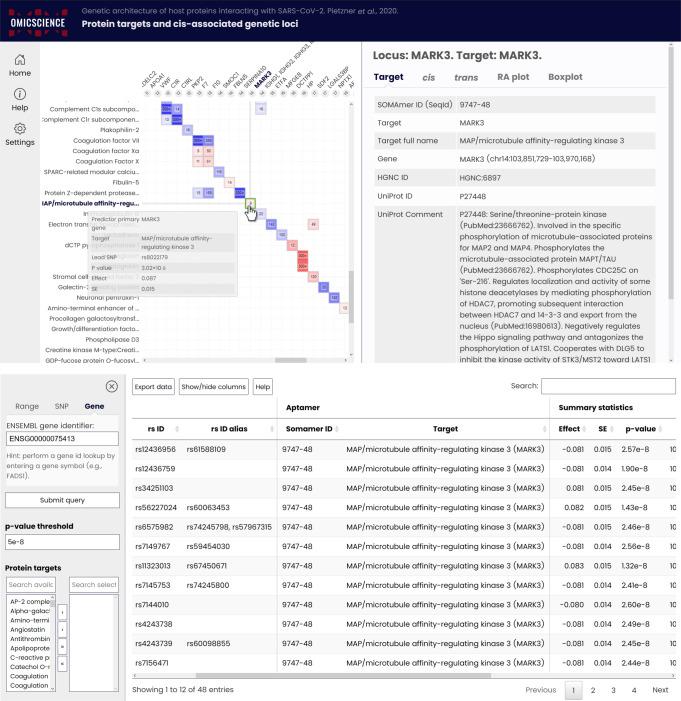681x701 pixels.
Task: Go to Next page of table
Action: (660, 690)
